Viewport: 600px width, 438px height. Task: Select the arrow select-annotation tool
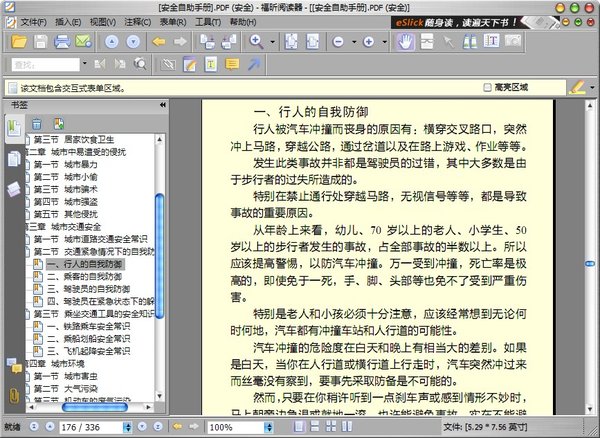coord(448,41)
